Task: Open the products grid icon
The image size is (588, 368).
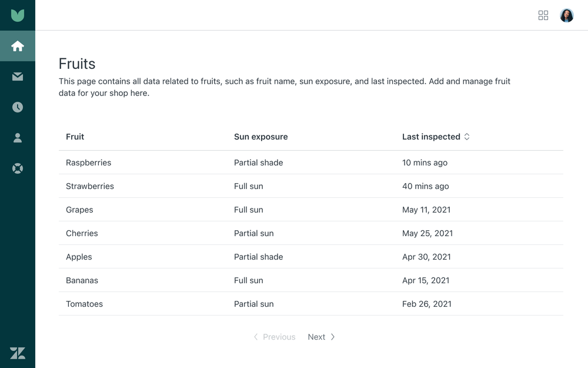Action: pyautogui.click(x=543, y=15)
